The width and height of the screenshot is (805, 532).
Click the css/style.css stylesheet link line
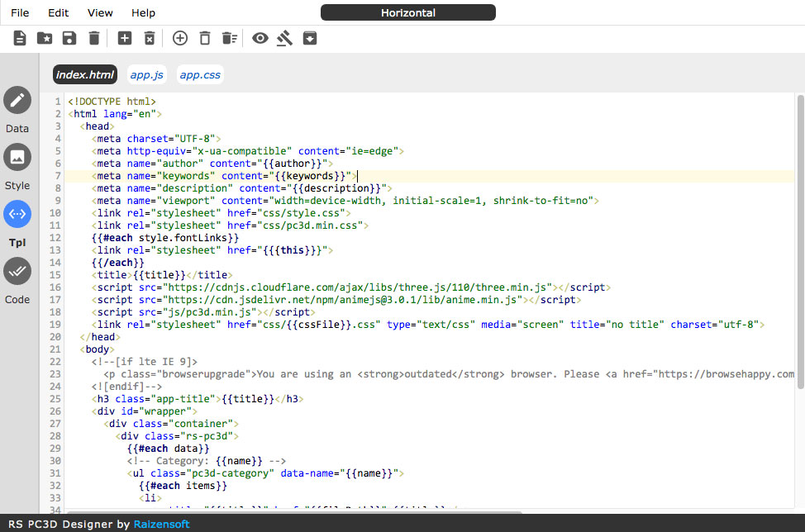point(221,213)
